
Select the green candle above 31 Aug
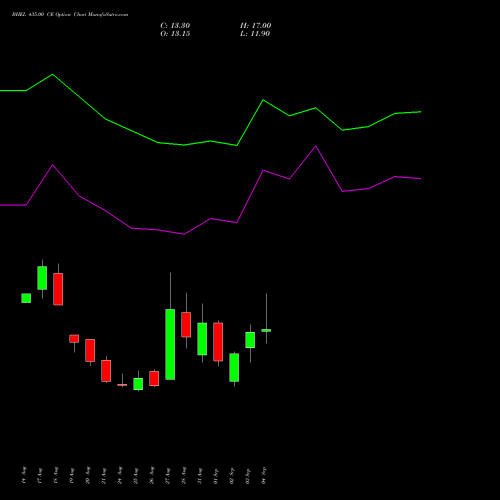point(202,339)
